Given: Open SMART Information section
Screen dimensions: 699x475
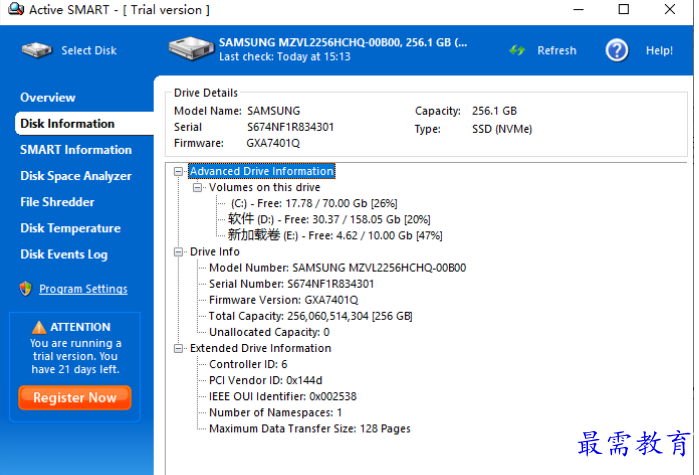Looking at the screenshot, I should coord(76,150).
